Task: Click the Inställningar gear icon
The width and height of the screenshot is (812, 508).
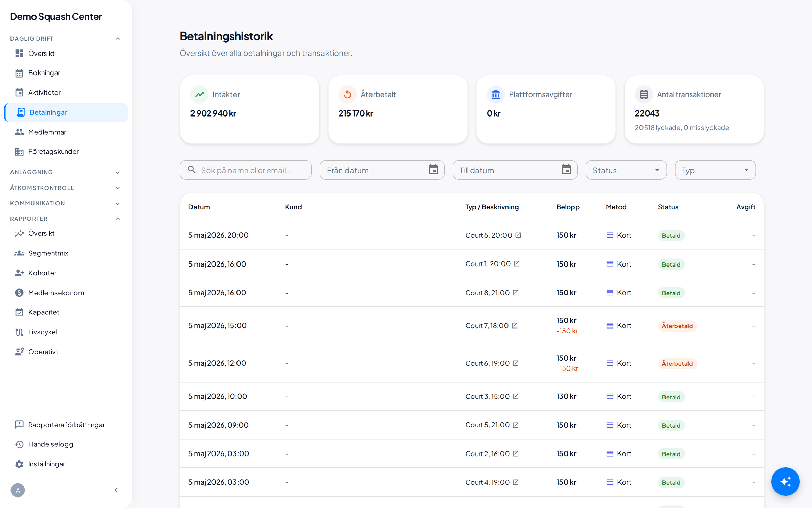Action: (19, 464)
